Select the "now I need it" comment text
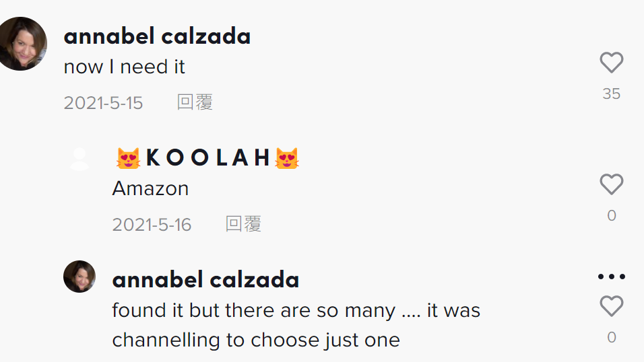The width and height of the screenshot is (644, 362). [x=124, y=67]
